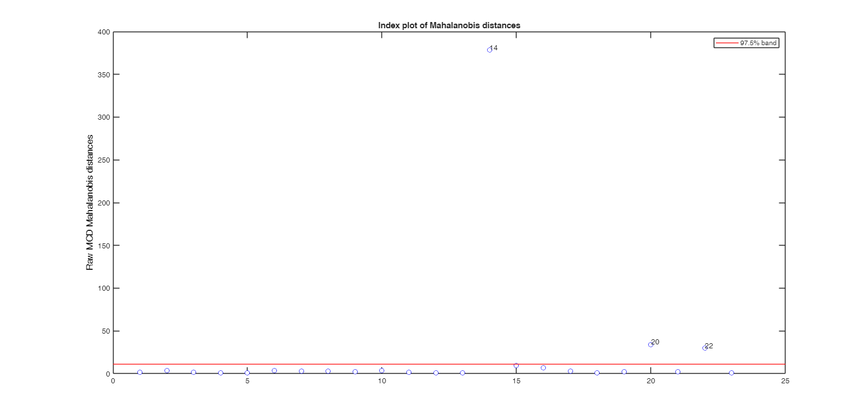Click the plot title text
Screen dimensions: 868x420
tap(449, 25)
